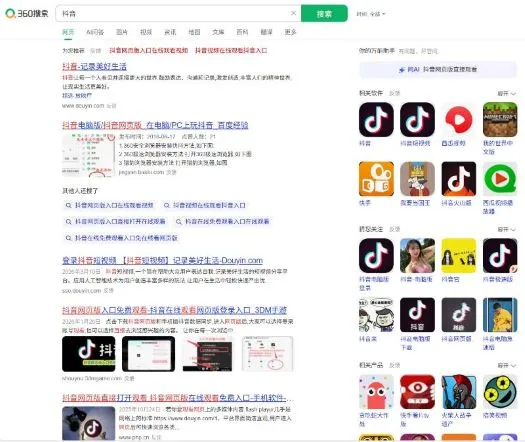Viewport: 525px width, 442px height.
Task: Open the 抖音电脑版下载 icon
Action: [417, 315]
